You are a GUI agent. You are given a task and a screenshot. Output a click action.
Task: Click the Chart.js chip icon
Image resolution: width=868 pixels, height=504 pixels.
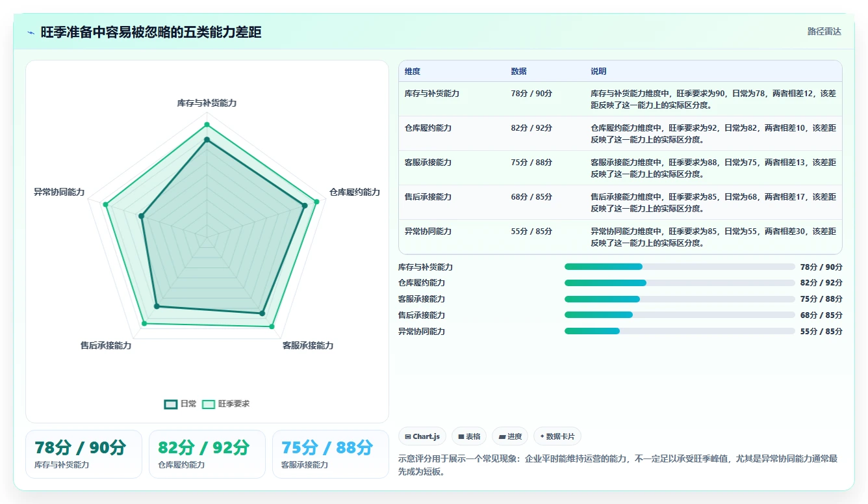click(407, 436)
